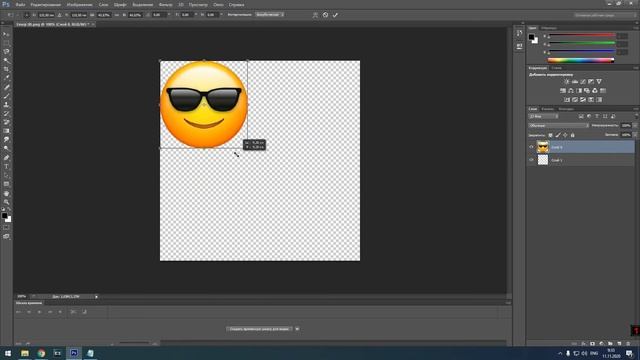Add a Curves adjustment
Viewport: 640px width, 360px height.
coord(583,82)
